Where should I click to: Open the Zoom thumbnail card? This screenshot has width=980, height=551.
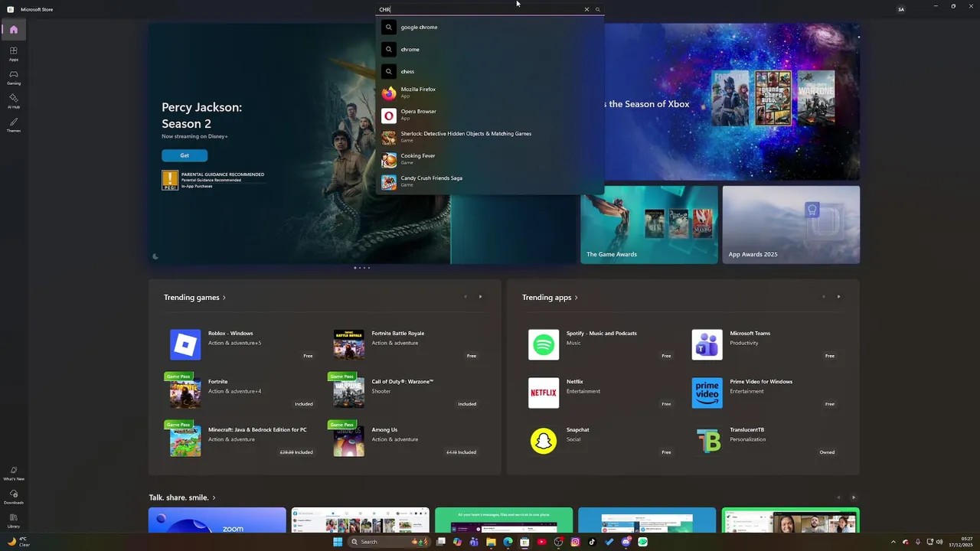[217, 520]
